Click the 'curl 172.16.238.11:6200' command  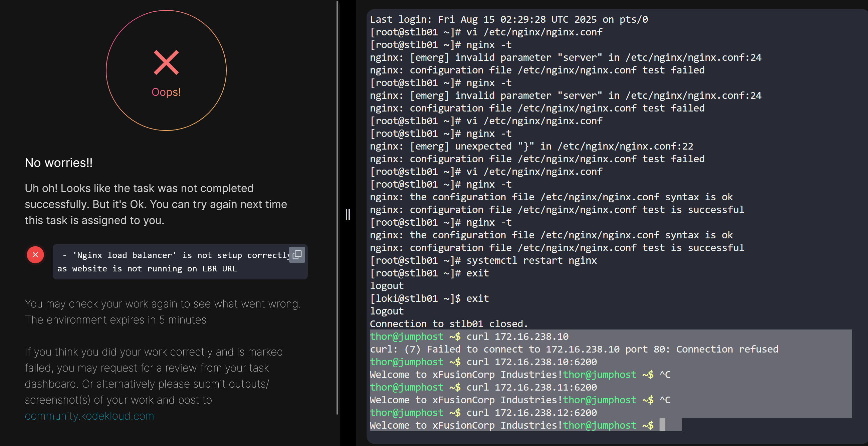point(531,387)
